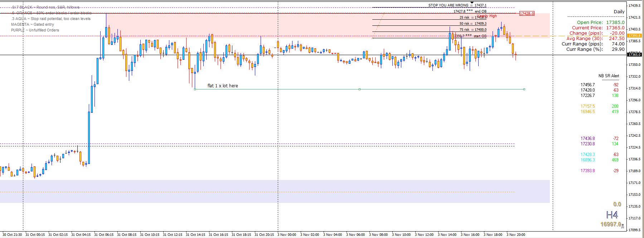Click the 'MAGENTA ~ Gated entry' legend line

click(x=33, y=24)
